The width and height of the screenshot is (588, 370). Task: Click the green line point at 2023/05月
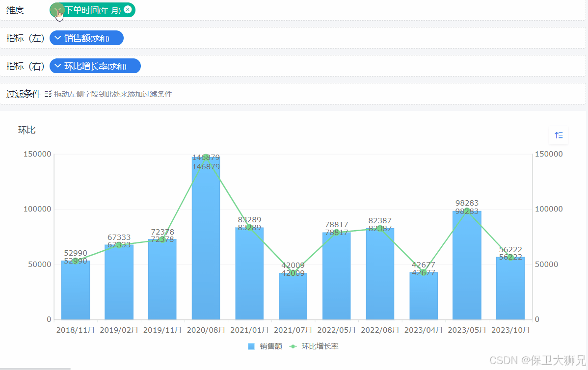pyautogui.click(x=467, y=211)
